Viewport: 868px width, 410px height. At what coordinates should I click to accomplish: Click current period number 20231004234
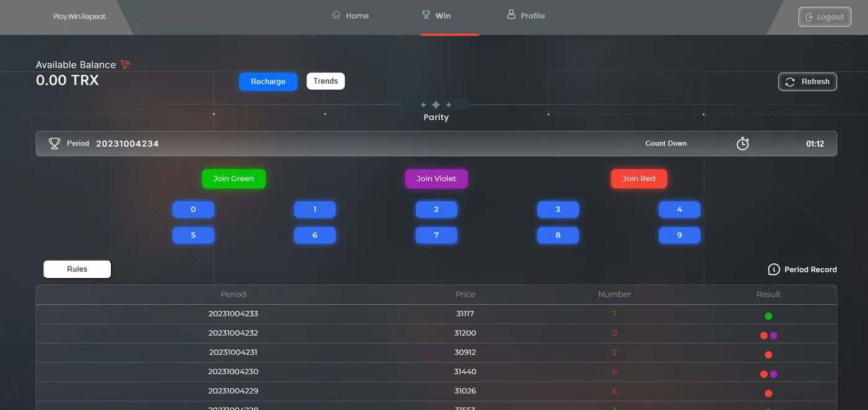127,144
